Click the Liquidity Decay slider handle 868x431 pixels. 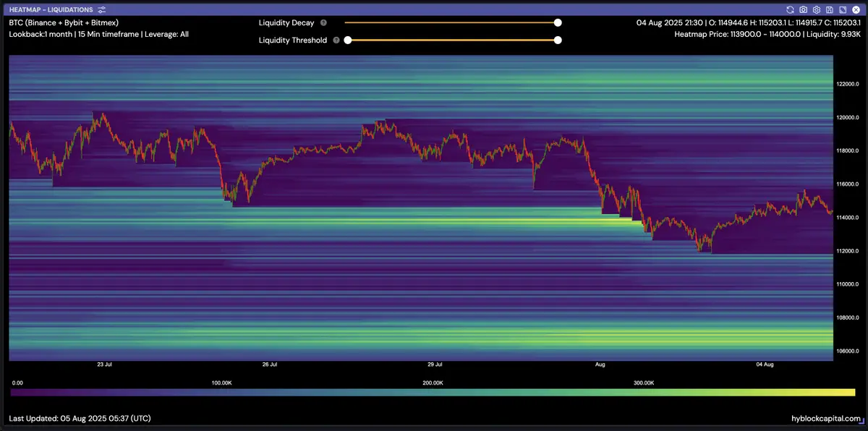[x=558, y=22]
